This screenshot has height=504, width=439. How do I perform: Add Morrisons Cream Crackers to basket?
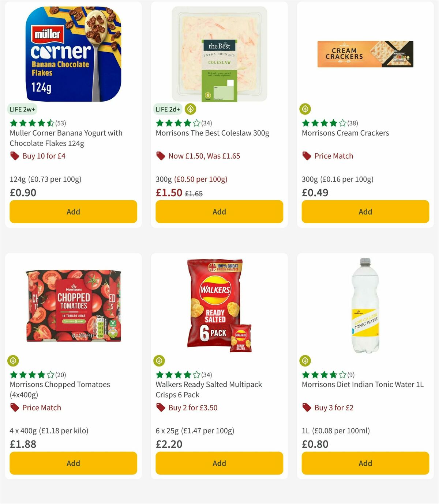[365, 212]
